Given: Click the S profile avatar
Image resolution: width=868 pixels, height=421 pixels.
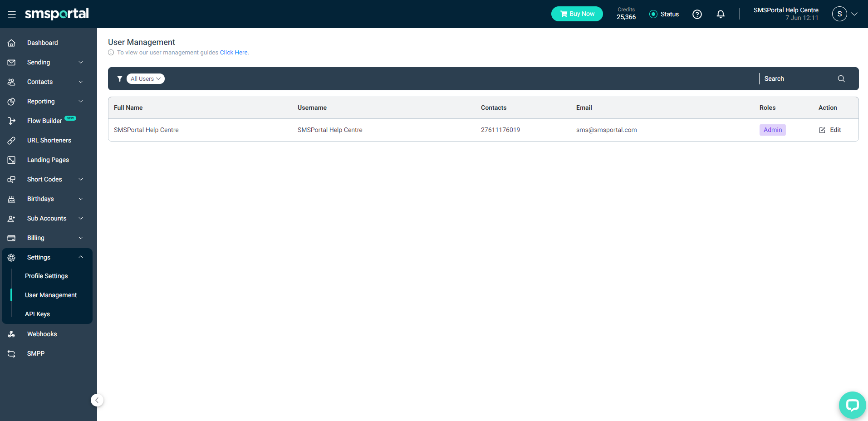Looking at the screenshot, I should coord(839,14).
